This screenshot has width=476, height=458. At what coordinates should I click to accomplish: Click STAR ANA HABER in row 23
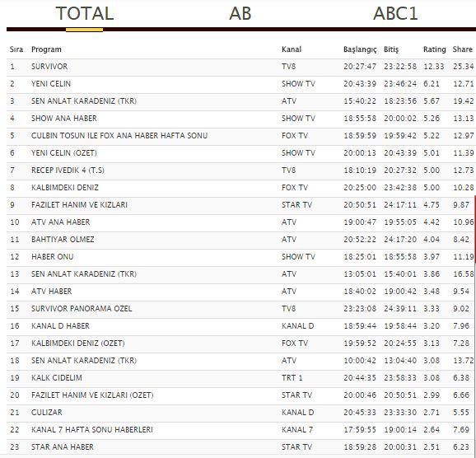pos(63,447)
